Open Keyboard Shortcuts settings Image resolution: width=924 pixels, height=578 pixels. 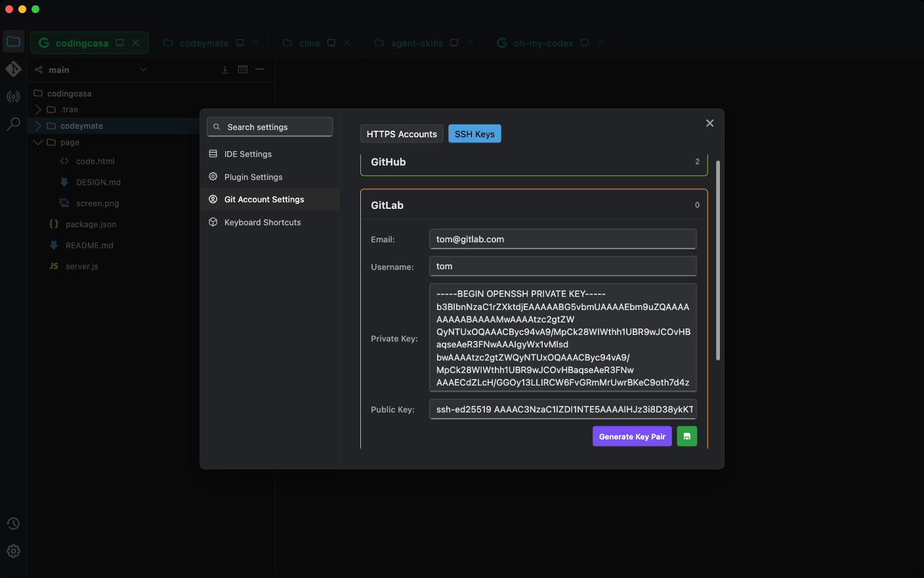270,222
